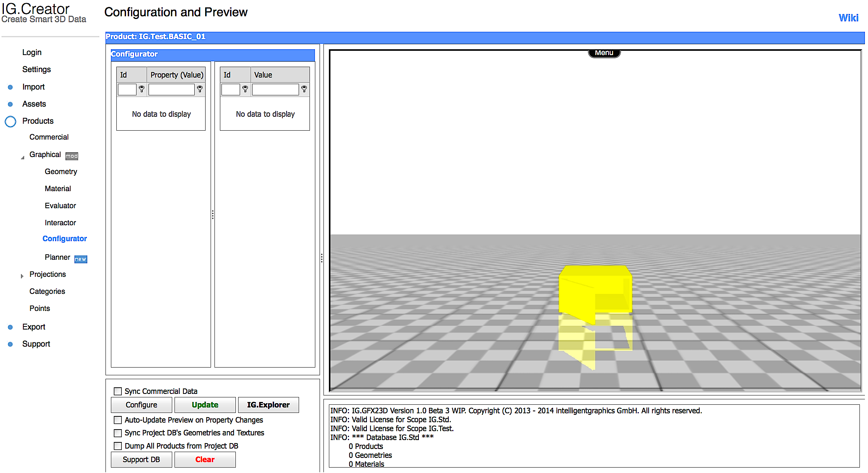This screenshot has width=868, height=473.
Task: Click filter icon next to left Id field
Action: [142, 89]
